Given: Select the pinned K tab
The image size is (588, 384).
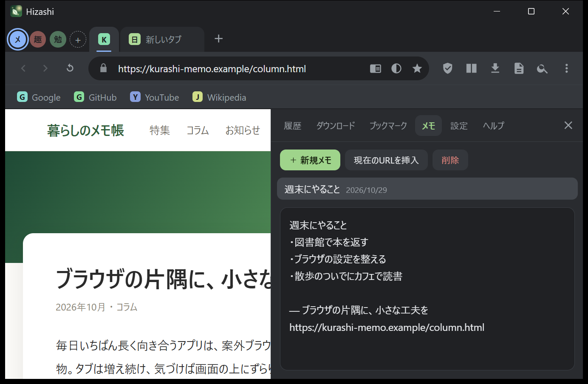Looking at the screenshot, I should (104, 40).
